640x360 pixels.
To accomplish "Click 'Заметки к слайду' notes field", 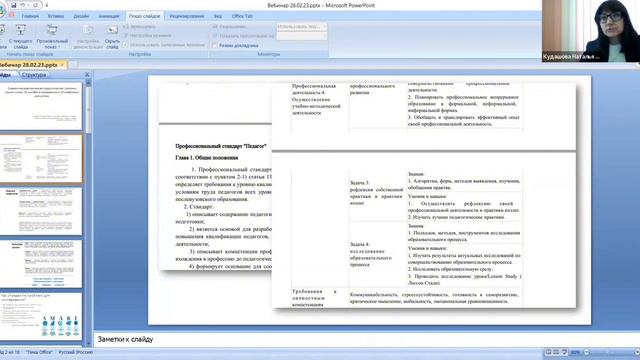I will pyautogui.click(x=367, y=340).
